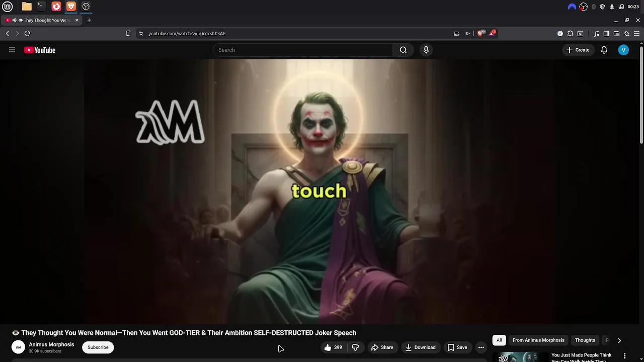Open YouTube notifications bell
The height and width of the screenshot is (362, 644).
click(604, 50)
